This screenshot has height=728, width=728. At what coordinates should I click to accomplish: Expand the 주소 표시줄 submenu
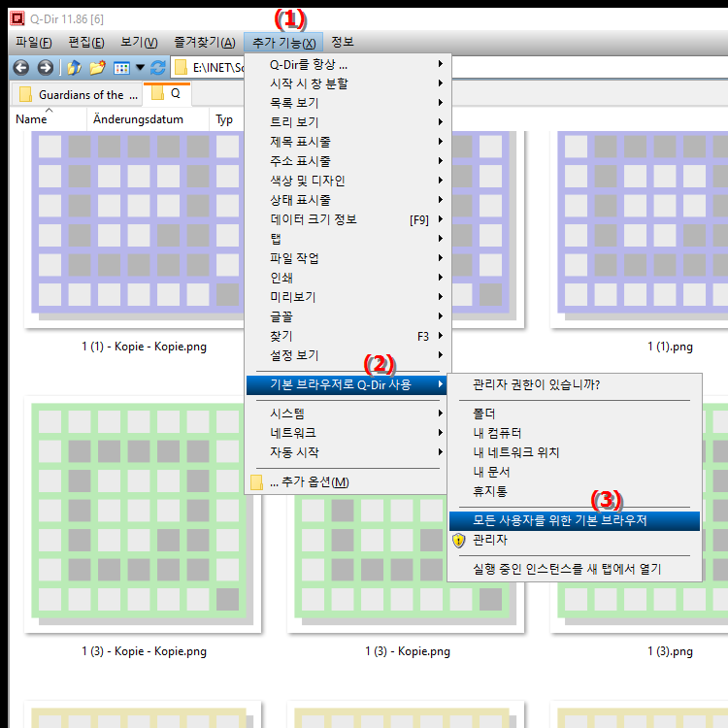pos(347,161)
